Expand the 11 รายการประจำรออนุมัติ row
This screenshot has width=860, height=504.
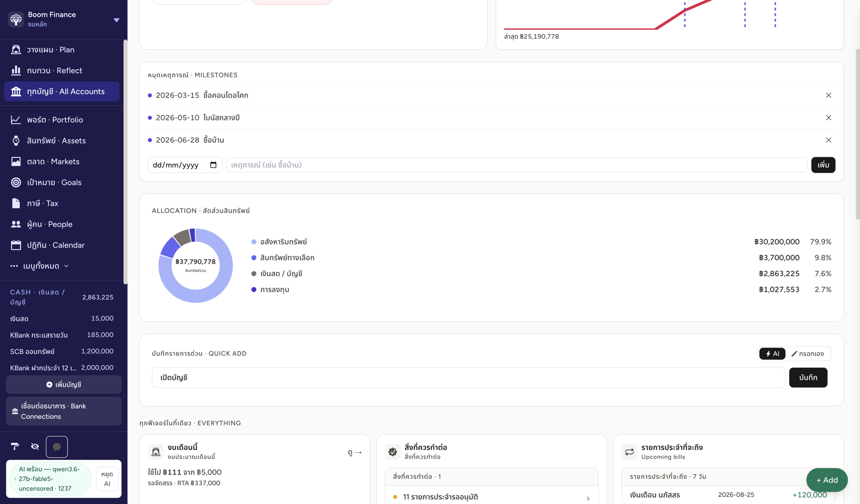(x=492, y=497)
